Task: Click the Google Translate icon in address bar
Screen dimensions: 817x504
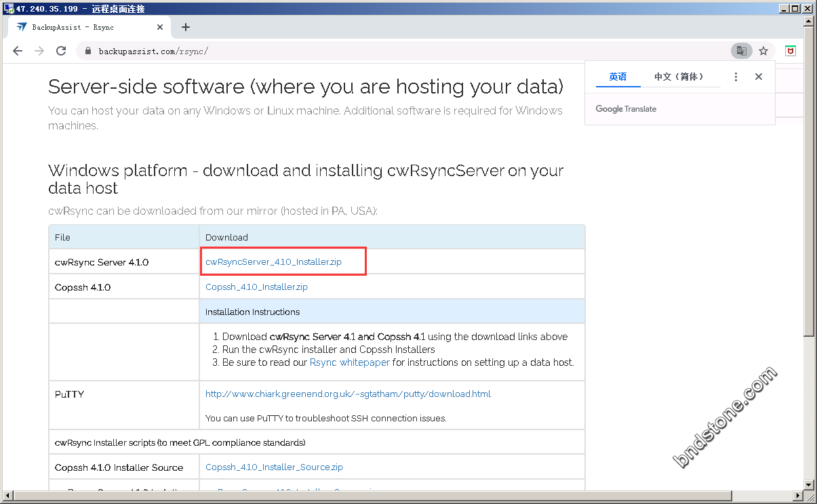Action: tap(742, 51)
